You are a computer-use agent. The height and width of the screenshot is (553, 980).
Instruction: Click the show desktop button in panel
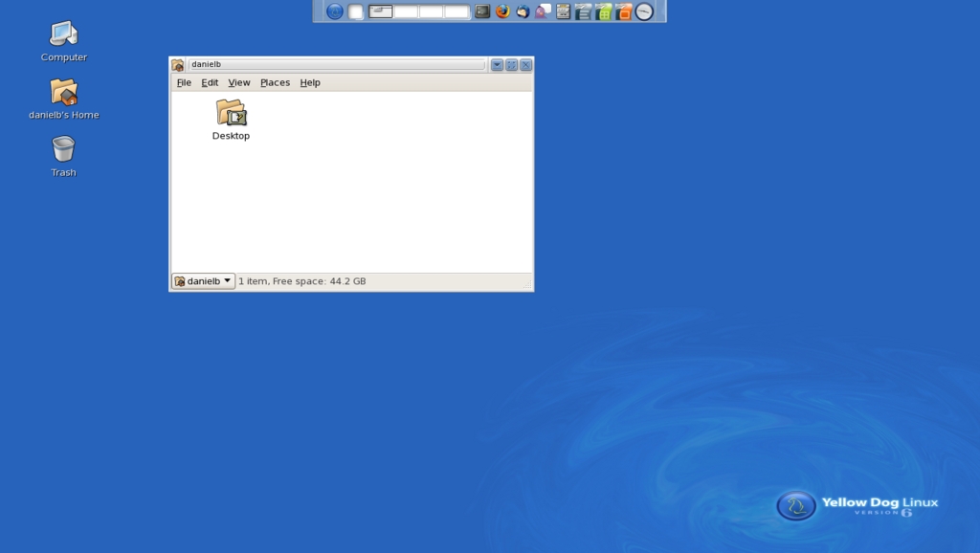pyautogui.click(x=356, y=11)
